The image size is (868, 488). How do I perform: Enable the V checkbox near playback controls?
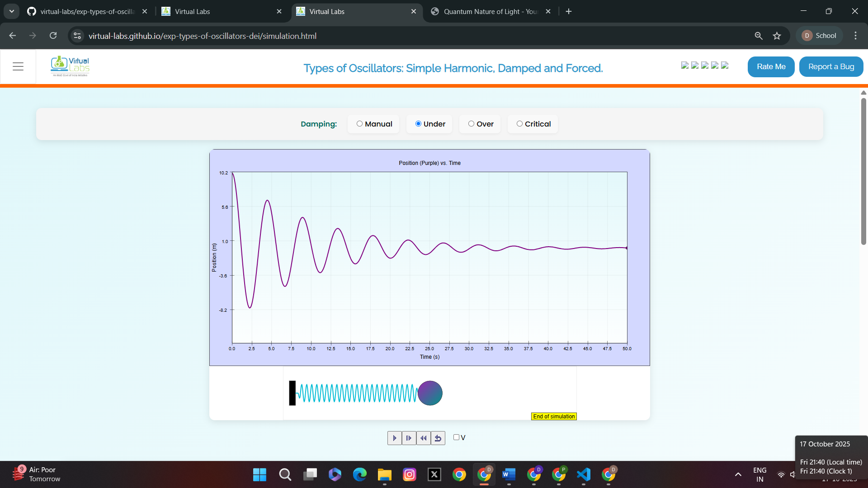tap(457, 437)
